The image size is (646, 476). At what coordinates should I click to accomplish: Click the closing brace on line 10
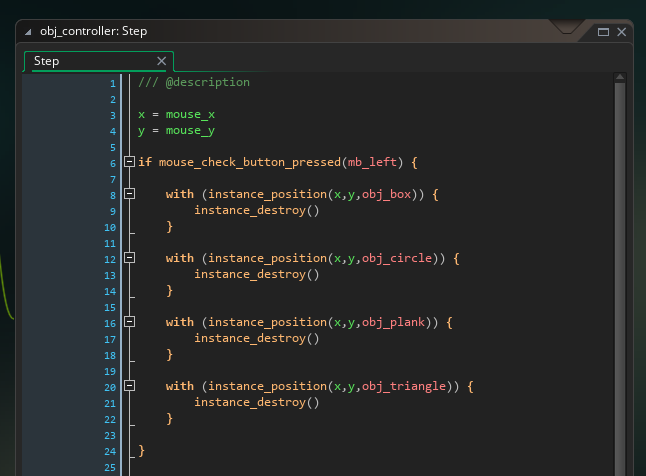tap(169, 227)
